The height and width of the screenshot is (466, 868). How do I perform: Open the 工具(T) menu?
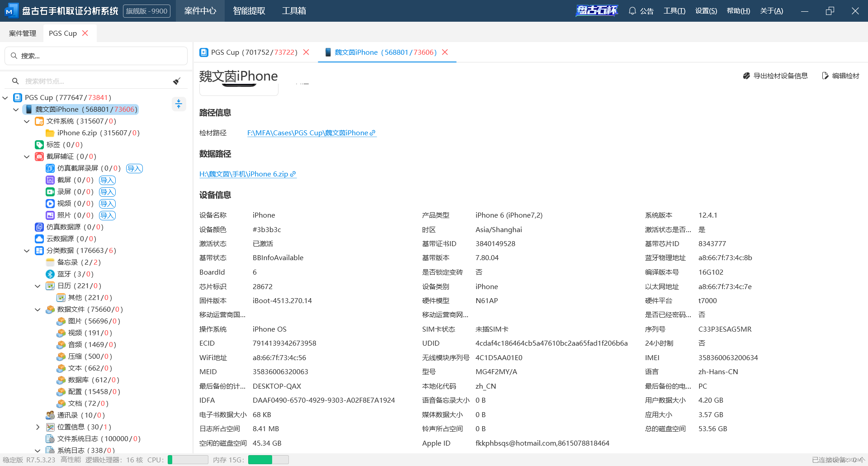[675, 11]
